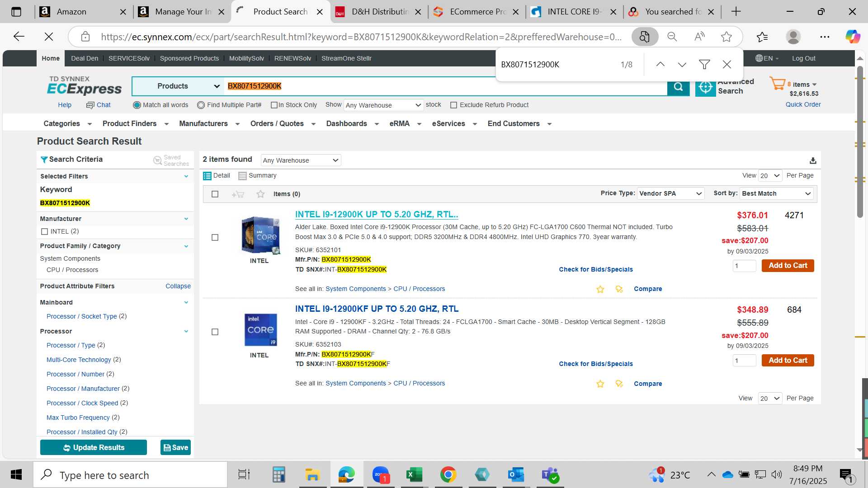Select Find Multiple Part# radio button

pyautogui.click(x=201, y=105)
